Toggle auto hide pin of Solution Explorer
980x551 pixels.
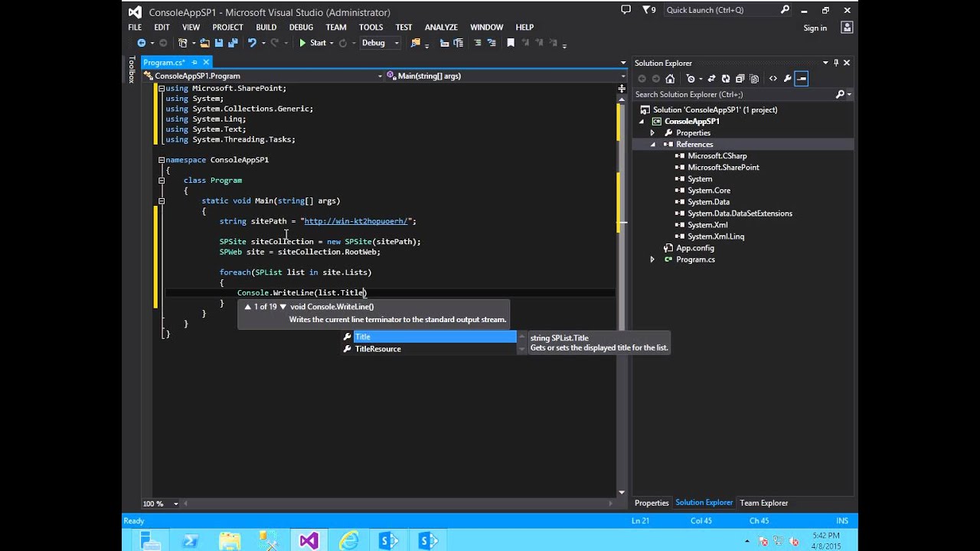click(836, 63)
